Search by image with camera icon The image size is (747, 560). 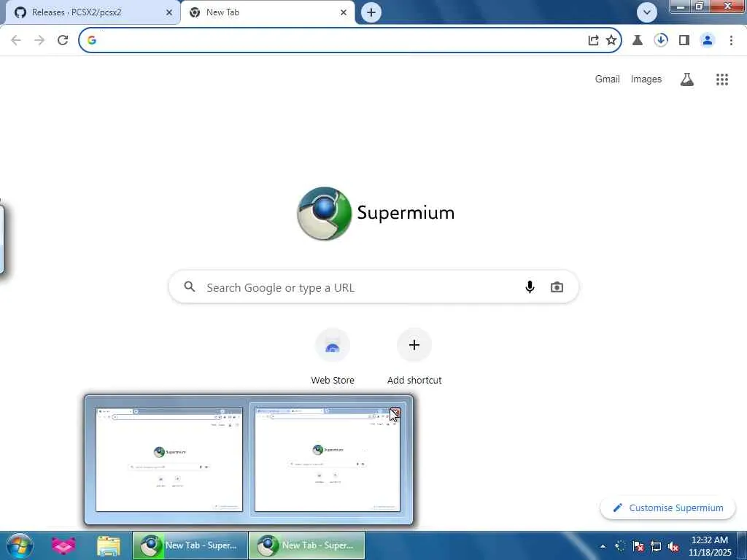(557, 287)
